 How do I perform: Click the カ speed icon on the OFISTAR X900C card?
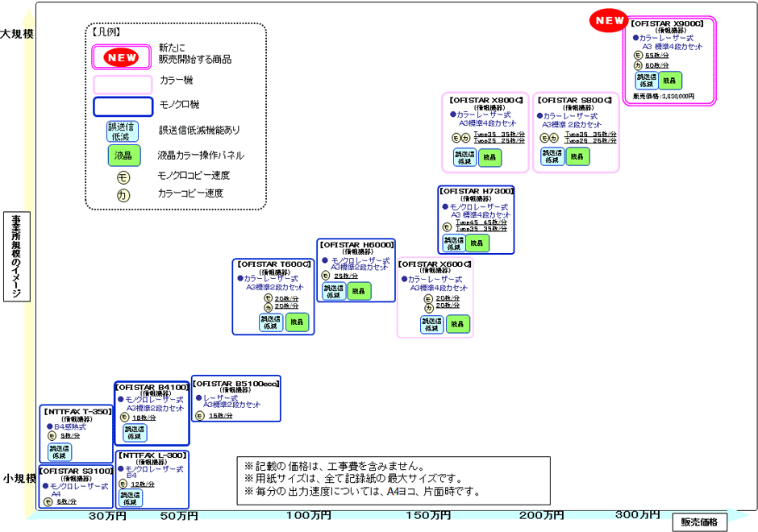638,65
